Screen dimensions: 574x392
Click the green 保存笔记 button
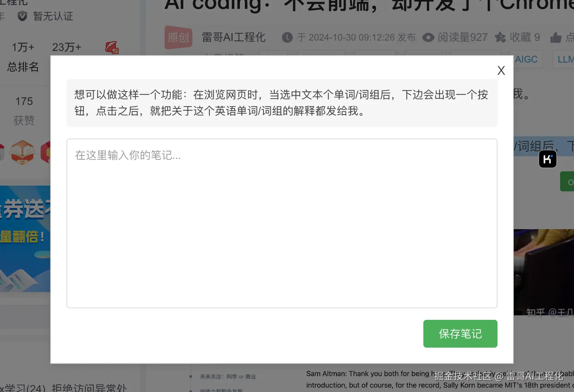(x=460, y=334)
